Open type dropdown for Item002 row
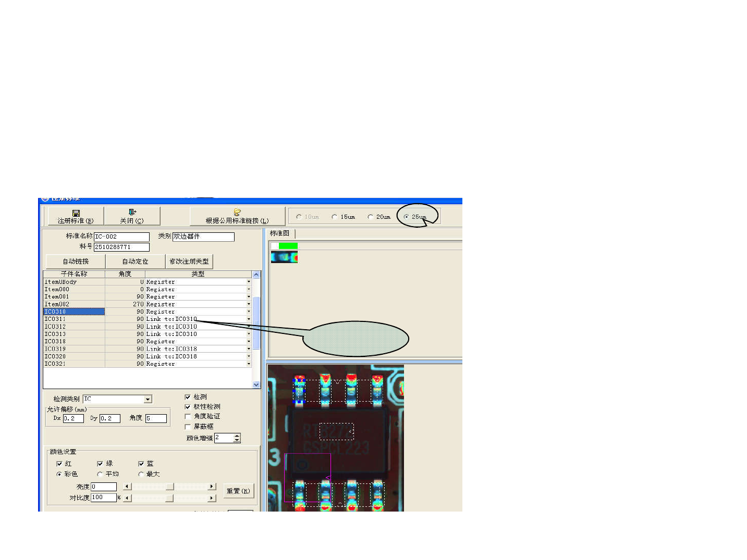The image size is (747, 560). point(249,304)
